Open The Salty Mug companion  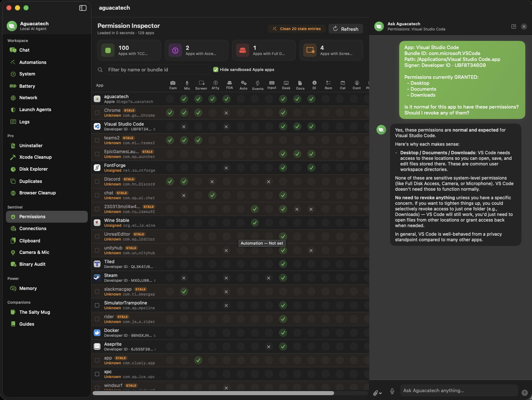coord(47,312)
